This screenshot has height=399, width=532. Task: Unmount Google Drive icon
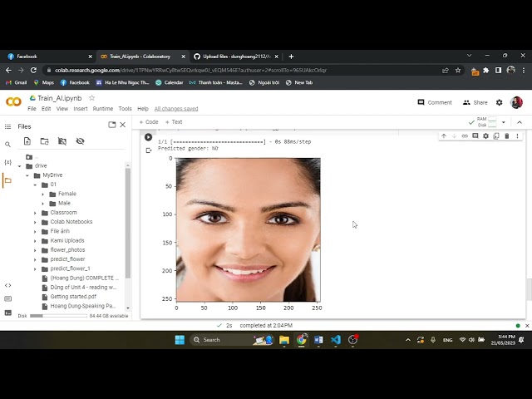pos(62,141)
